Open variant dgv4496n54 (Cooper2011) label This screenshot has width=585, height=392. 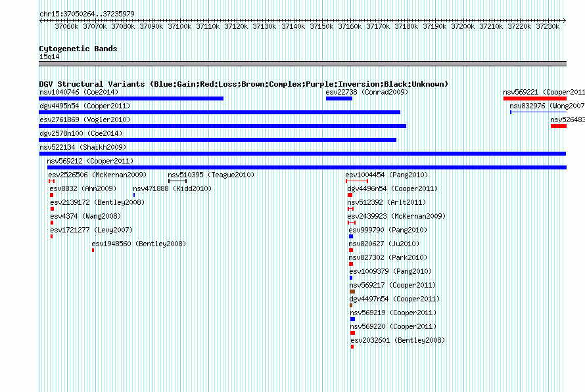[x=392, y=188]
